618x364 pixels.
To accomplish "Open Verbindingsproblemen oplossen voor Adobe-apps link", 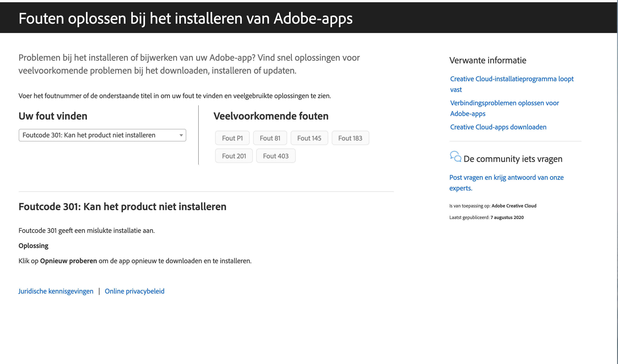I will tap(504, 103).
